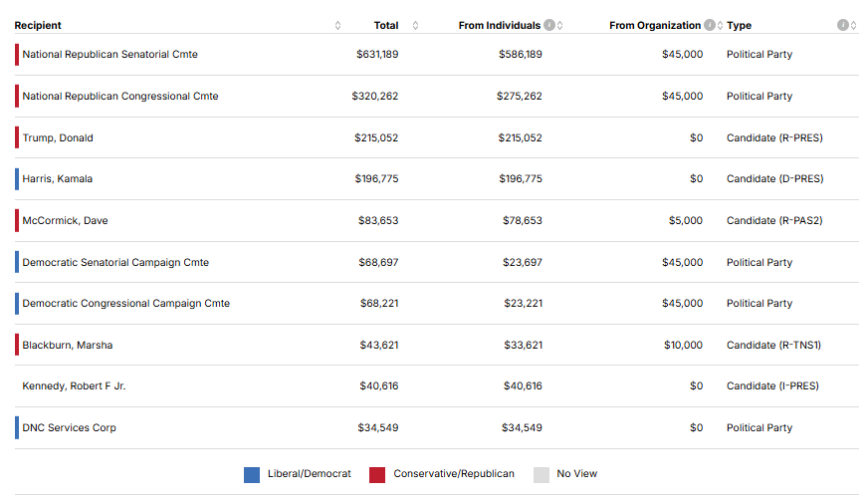Click the $320,262 total value
868x502 pixels.
375,96
